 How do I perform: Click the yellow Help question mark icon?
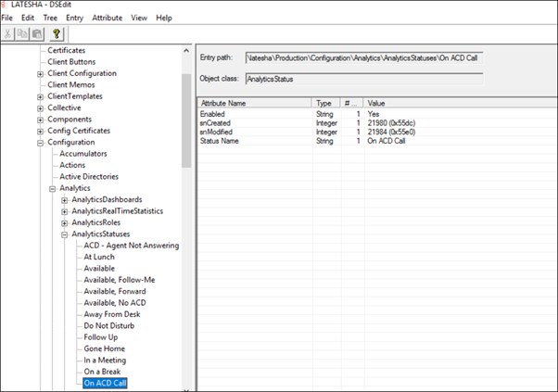pos(56,33)
